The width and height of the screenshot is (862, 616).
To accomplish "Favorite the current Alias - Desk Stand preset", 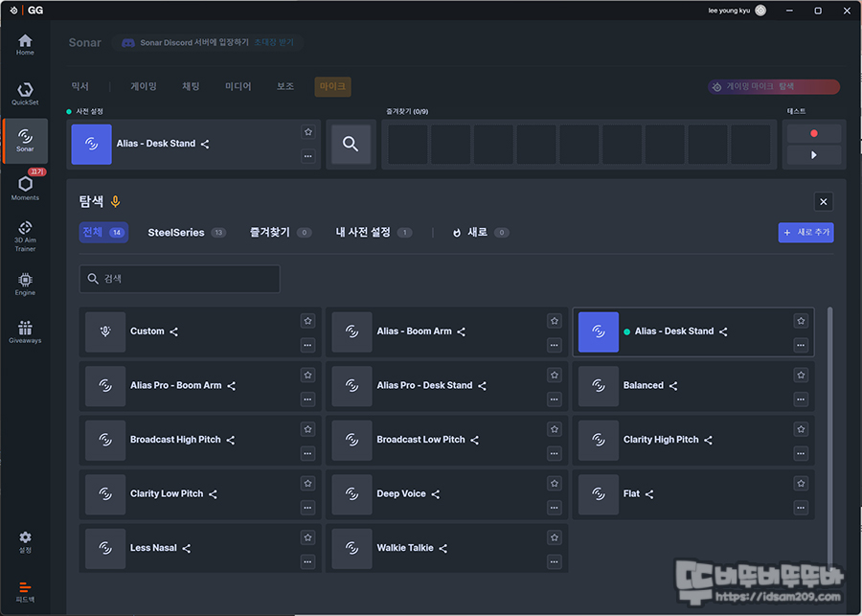I will click(x=307, y=132).
